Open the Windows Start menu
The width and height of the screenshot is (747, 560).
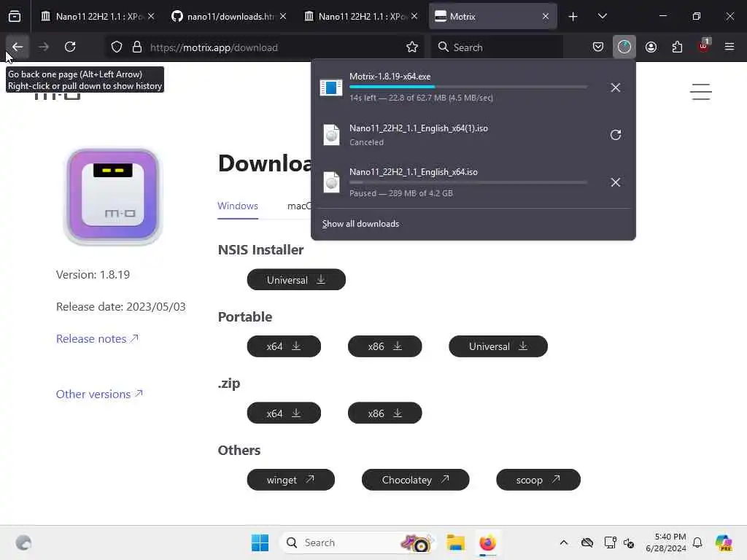(260, 542)
